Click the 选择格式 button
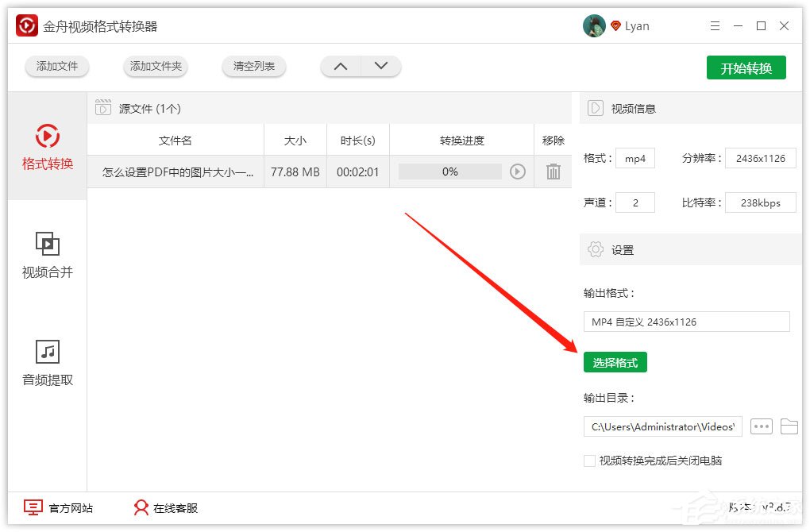Viewport: 810px width, 532px height. click(615, 361)
